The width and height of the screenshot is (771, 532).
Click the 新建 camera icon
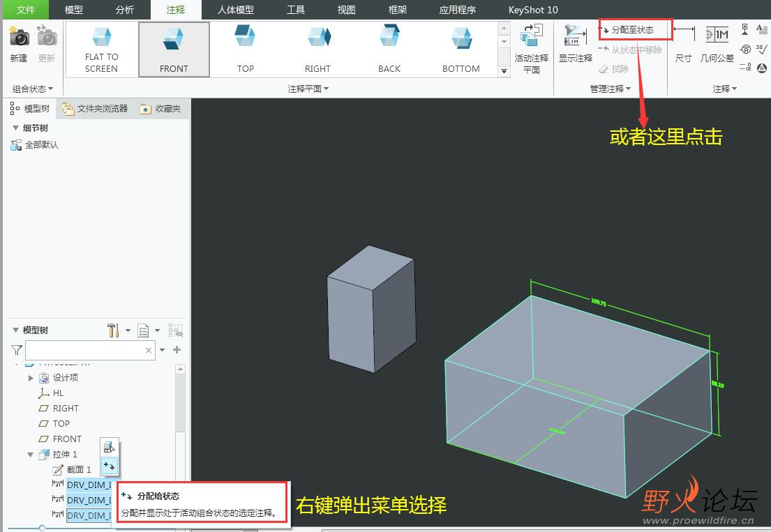tap(19, 36)
